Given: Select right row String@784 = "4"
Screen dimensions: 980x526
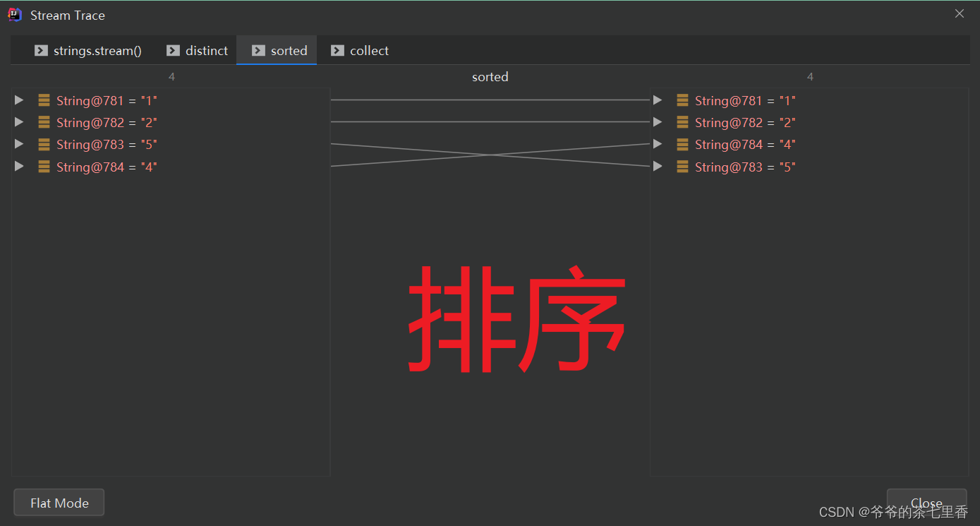Looking at the screenshot, I should coord(810,144).
